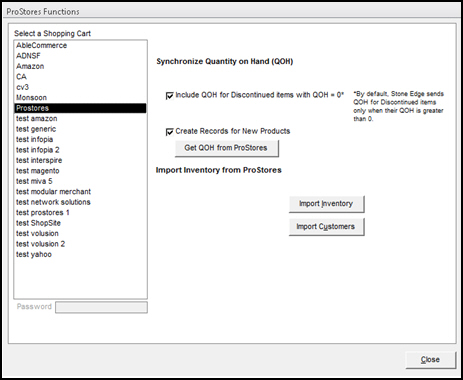The image size is (463, 380).
Task: Select ADNSF in the cart list
Action: coord(80,56)
